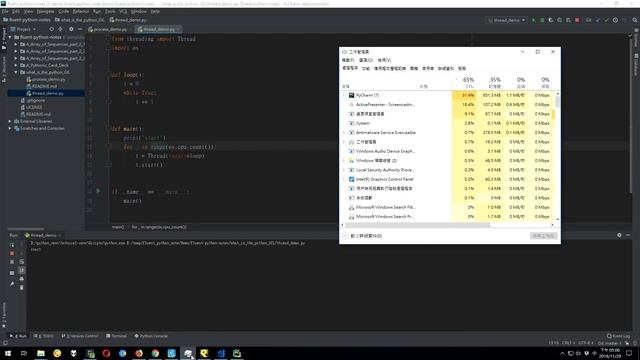The height and width of the screenshot is (360, 640).
Task: Open the thread_demo run configuration dropdown
Action: (507, 20)
